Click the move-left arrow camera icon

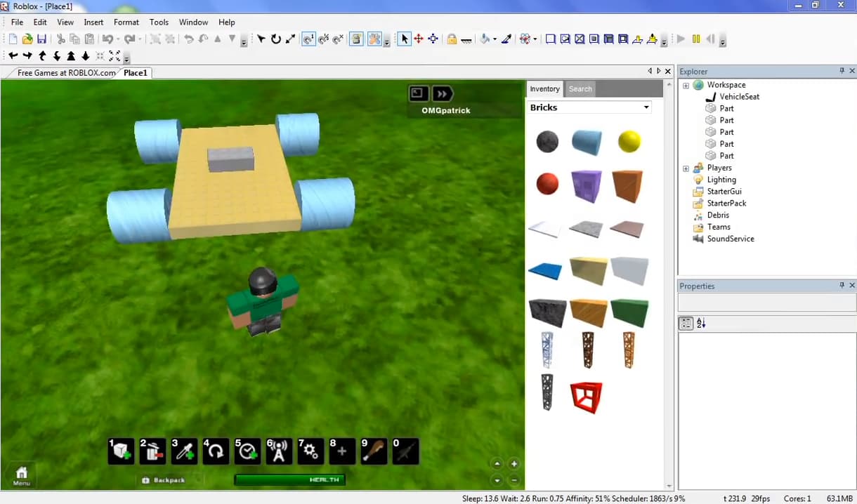[x=13, y=55]
